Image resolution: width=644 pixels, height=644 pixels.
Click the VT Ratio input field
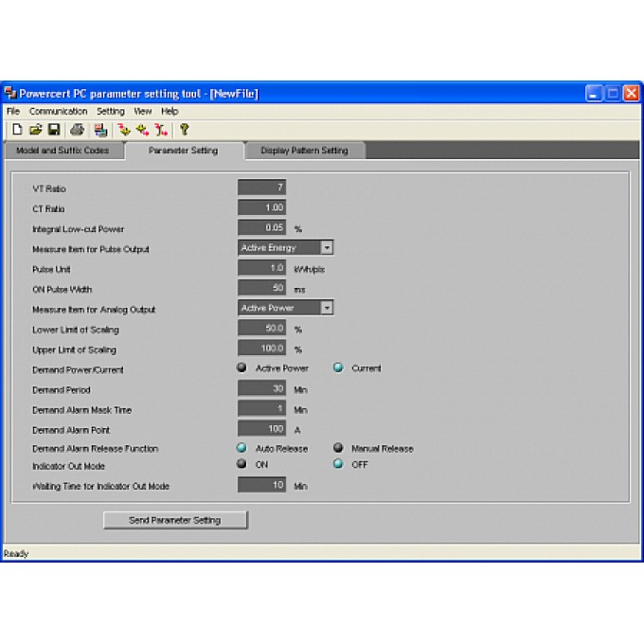[x=261, y=188]
